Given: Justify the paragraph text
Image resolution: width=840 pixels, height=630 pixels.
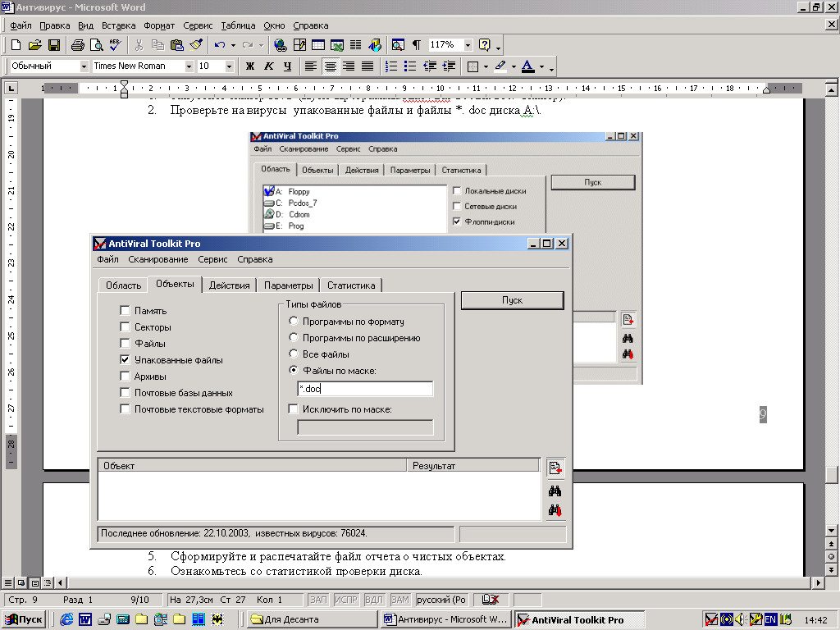Looking at the screenshot, I should [367, 66].
